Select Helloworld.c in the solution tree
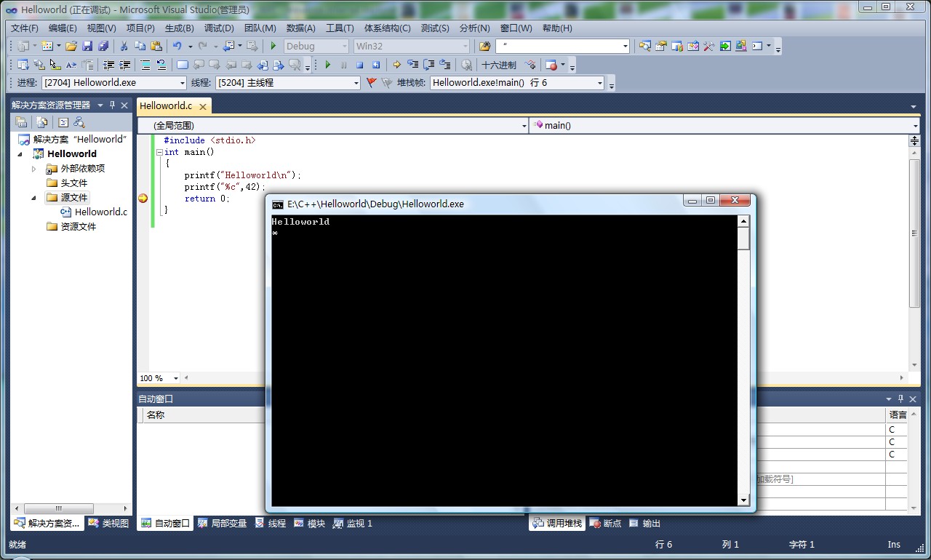The width and height of the screenshot is (931, 560). 100,212
